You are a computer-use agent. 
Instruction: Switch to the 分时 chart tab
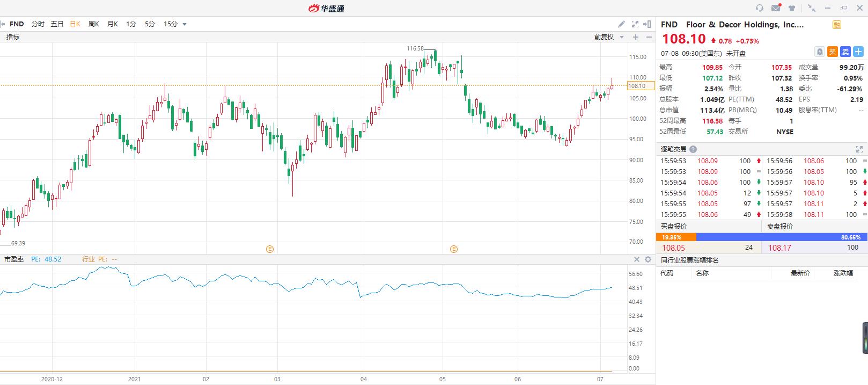tap(38, 24)
